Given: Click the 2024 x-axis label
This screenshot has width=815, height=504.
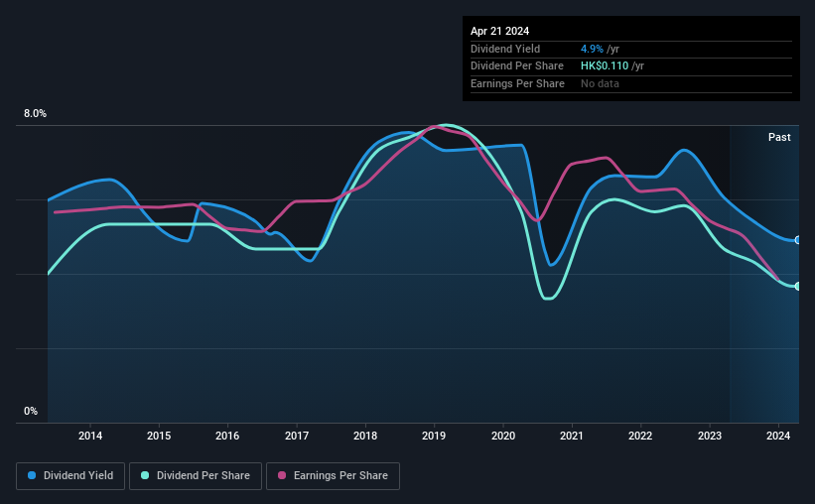Looking at the screenshot, I should pyautogui.click(x=778, y=436).
